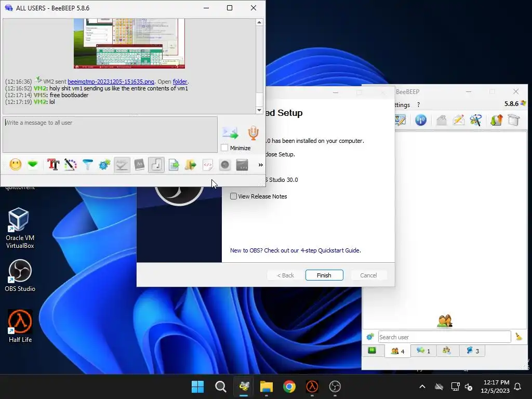Change font style with the red TT icon

pyautogui.click(x=54, y=165)
